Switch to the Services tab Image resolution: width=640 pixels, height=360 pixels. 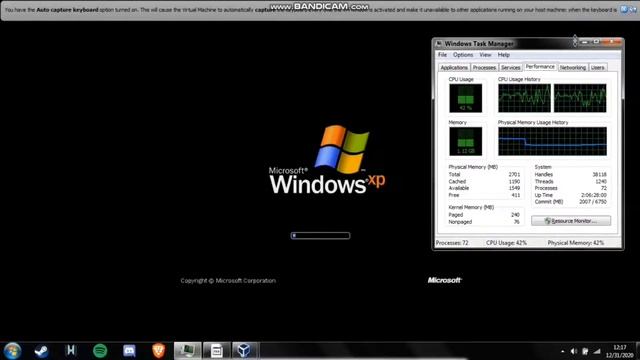(511, 67)
